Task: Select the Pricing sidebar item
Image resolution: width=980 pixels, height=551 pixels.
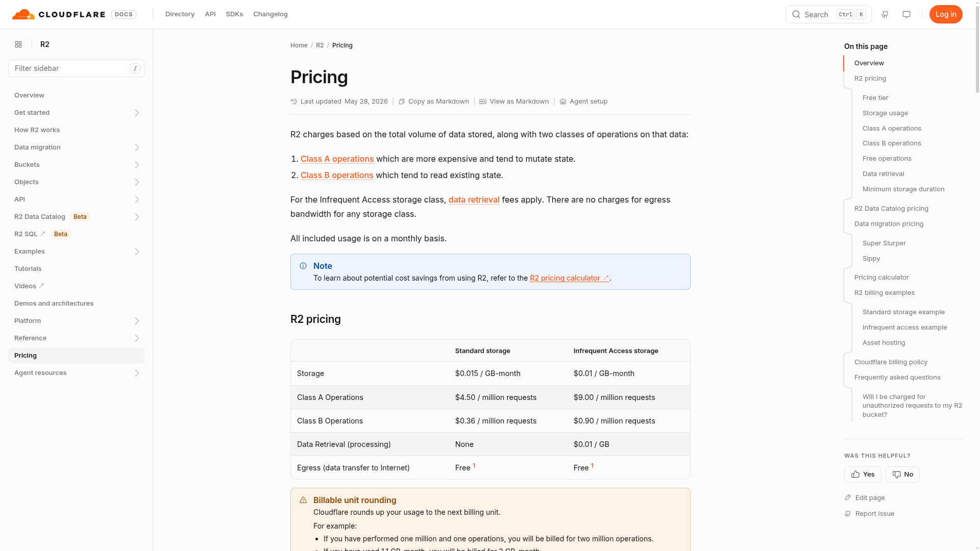Action: [x=76, y=356]
